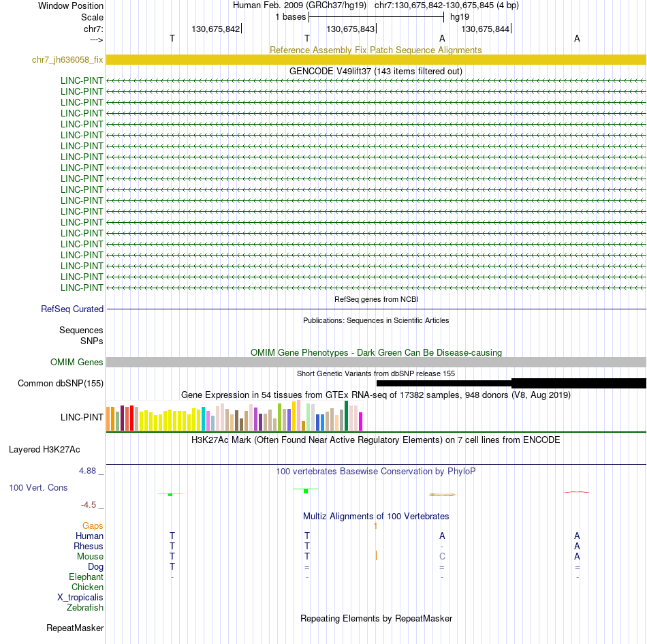The image size is (647, 644).
Task: Open the H3K27Ac Mark track title
Action: click(376, 440)
